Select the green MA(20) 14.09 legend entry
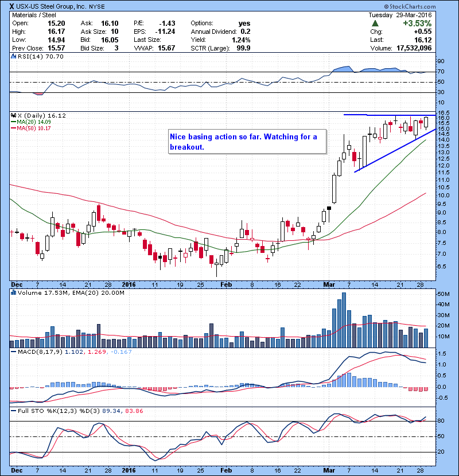This screenshot has height=476, width=459. [30, 122]
